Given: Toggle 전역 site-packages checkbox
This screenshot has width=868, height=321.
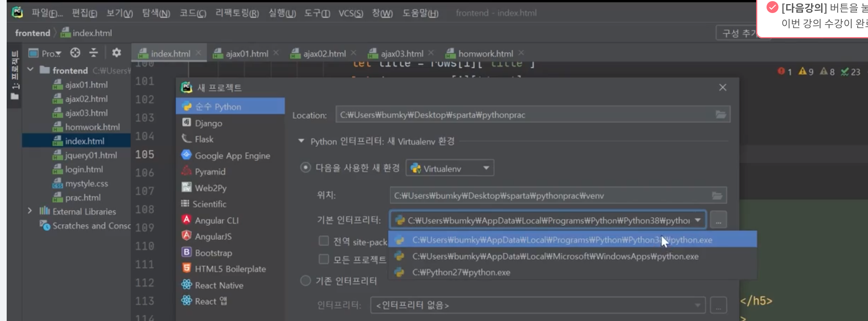Looking at the screenshot, I should pyautogui.click(x=324, y=241).
